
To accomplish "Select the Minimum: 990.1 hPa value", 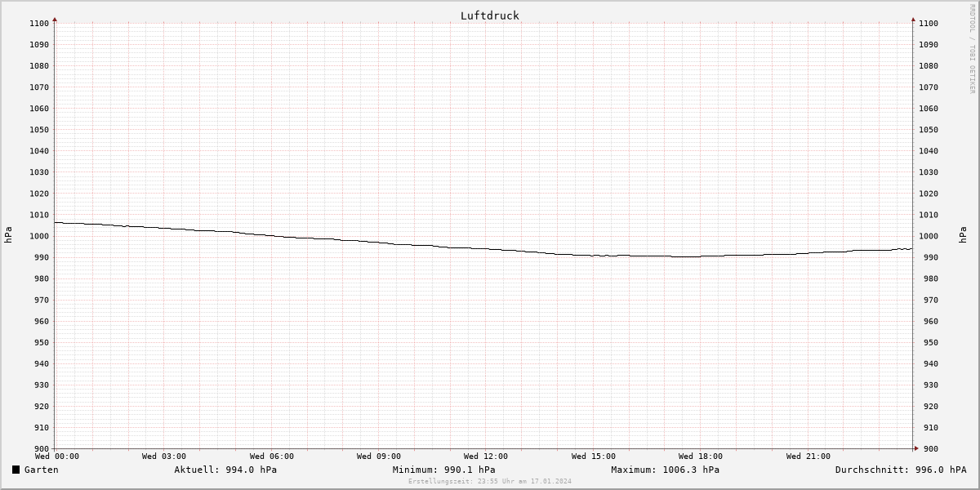I will (443, 470).
